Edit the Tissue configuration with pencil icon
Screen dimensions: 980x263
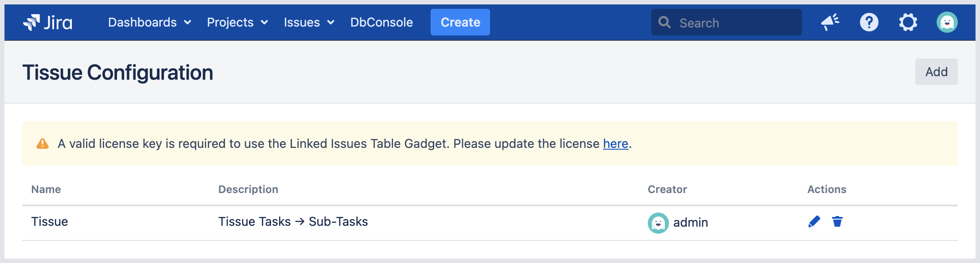click(814, 221)
